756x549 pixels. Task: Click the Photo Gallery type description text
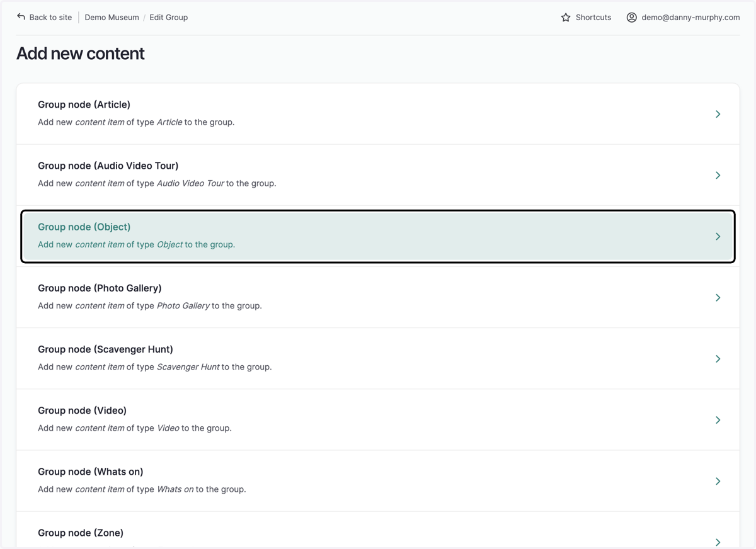click(150, 305)
